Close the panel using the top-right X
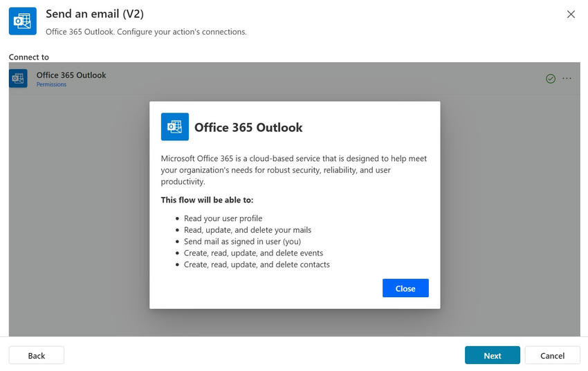The width and height of the screenshot is (588, 371). click(571, 15)
